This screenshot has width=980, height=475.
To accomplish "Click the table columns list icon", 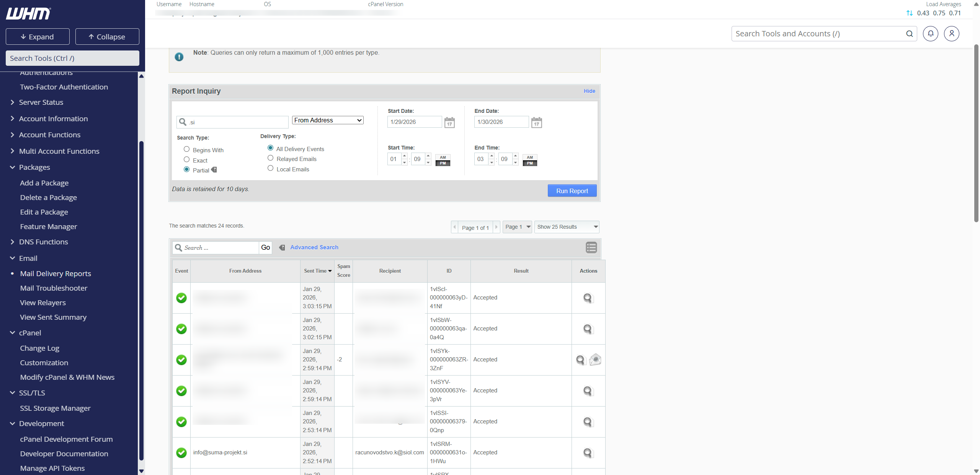I will tap(591, 247).
